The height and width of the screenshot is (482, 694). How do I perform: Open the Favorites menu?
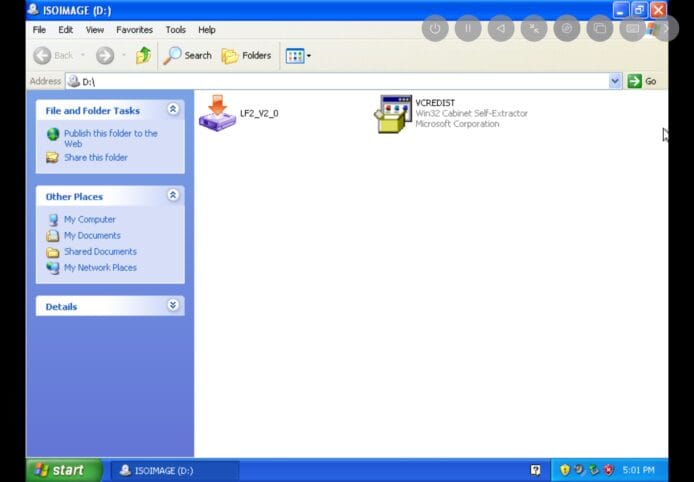[x=134, y=30]
